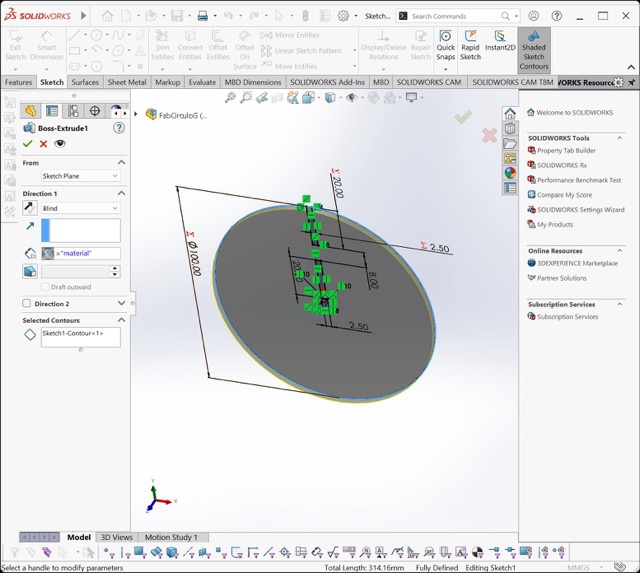
Task: Click the Offset Entities tool
Action: [218, 46]
